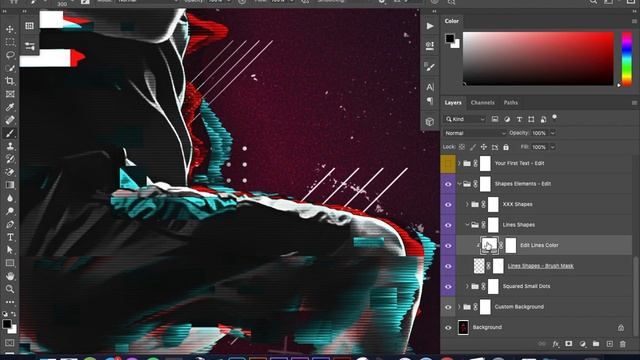640x360 pixels.
Task: Select the Pen tool
Action: [10, 224]
